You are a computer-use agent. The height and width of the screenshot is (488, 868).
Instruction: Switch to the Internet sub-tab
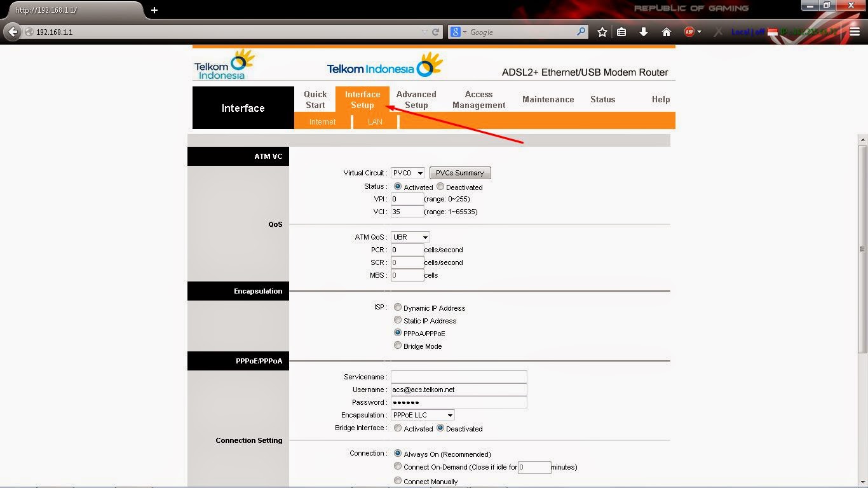click(322, 121)
